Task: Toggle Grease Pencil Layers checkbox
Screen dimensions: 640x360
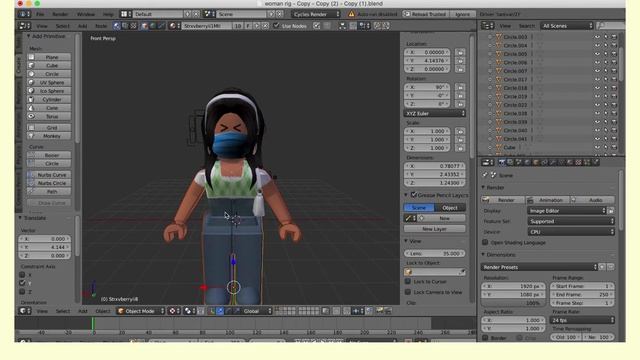Action: pos(414,195)
